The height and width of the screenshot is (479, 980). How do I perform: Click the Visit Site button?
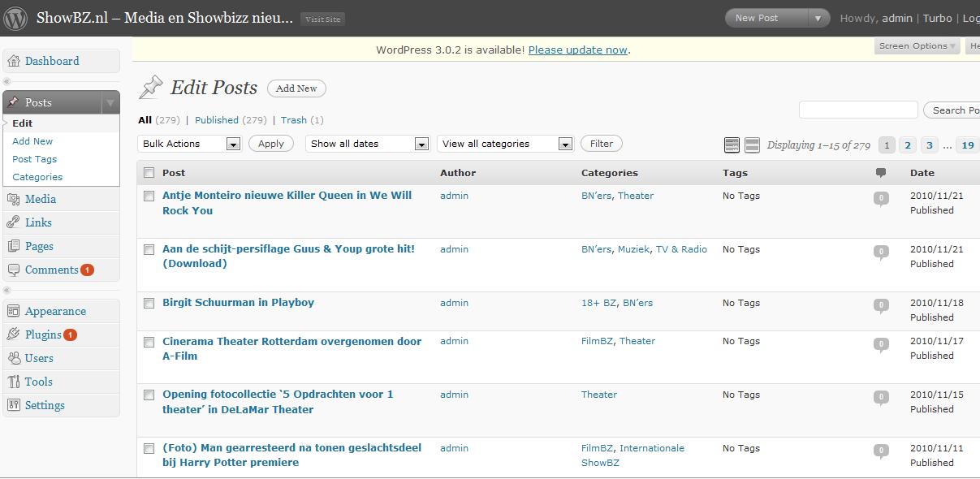click(322, 19)
